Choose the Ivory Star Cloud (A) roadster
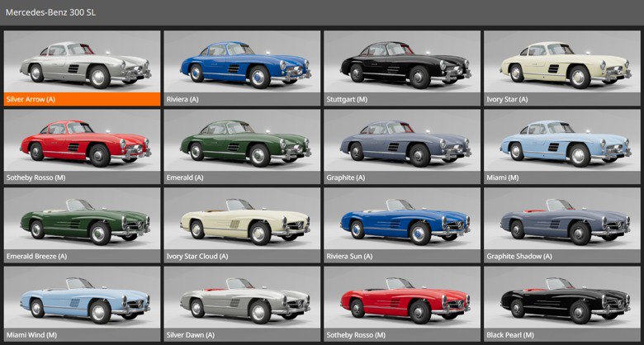644x345 pixels. (x=243, y=219)
